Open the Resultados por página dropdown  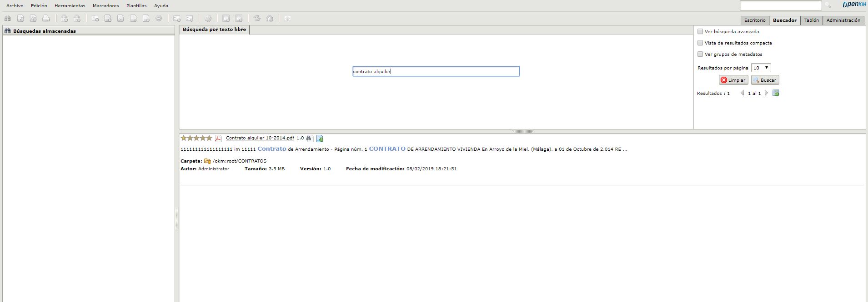[x=761, y=68]
